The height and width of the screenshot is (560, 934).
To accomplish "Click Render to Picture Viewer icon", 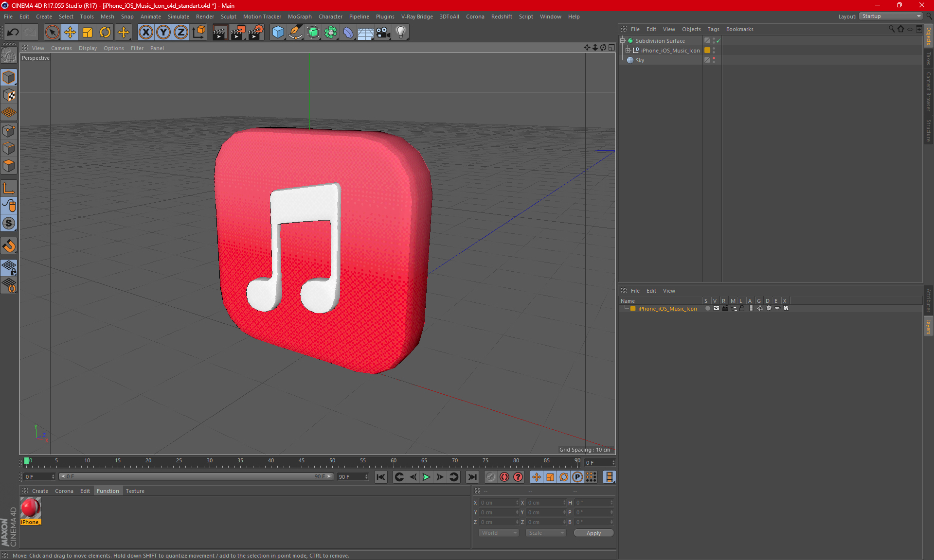I will (x=238, y=33).
